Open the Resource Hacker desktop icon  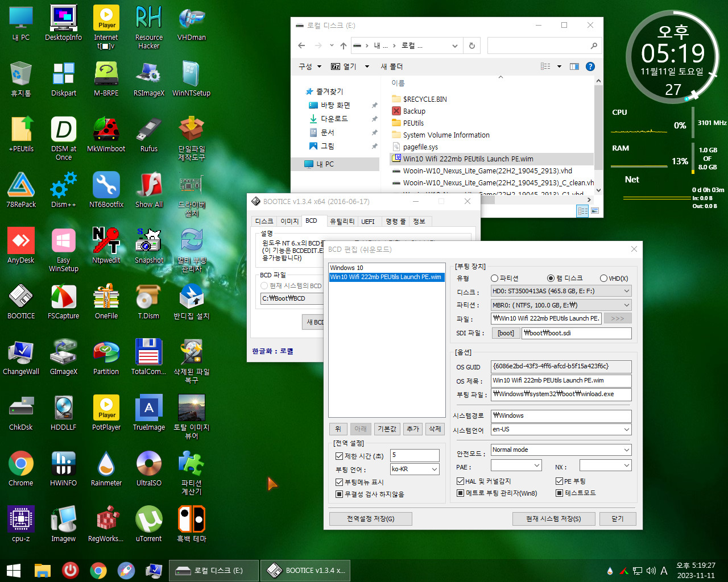point(148,27)
